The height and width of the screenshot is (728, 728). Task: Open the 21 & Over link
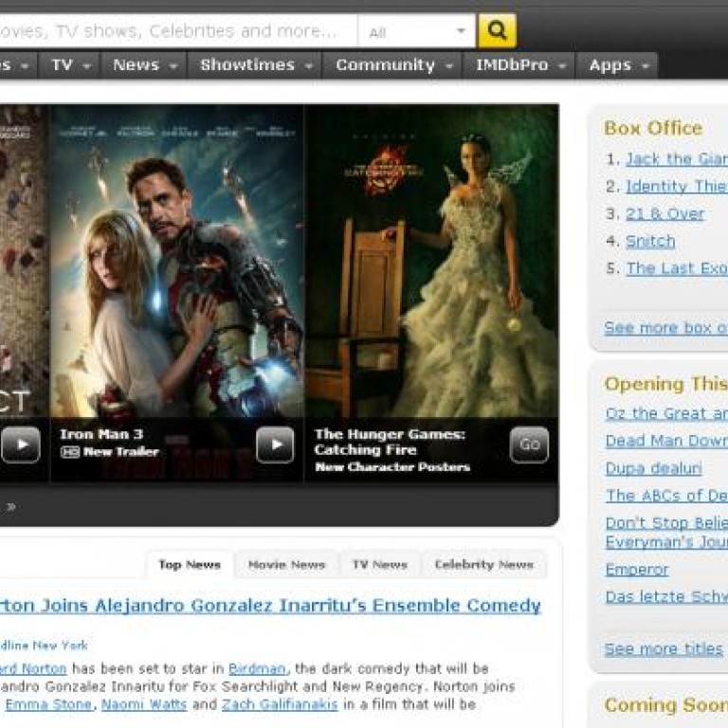tap(664, 214)
